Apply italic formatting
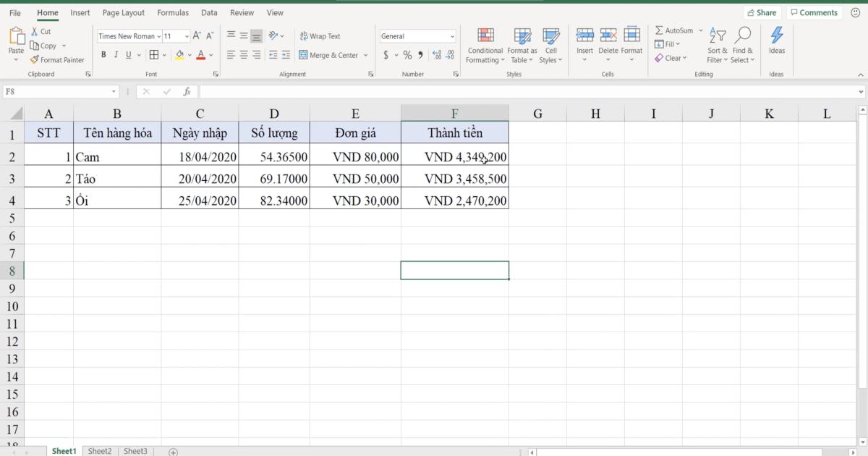 [116, 54]
